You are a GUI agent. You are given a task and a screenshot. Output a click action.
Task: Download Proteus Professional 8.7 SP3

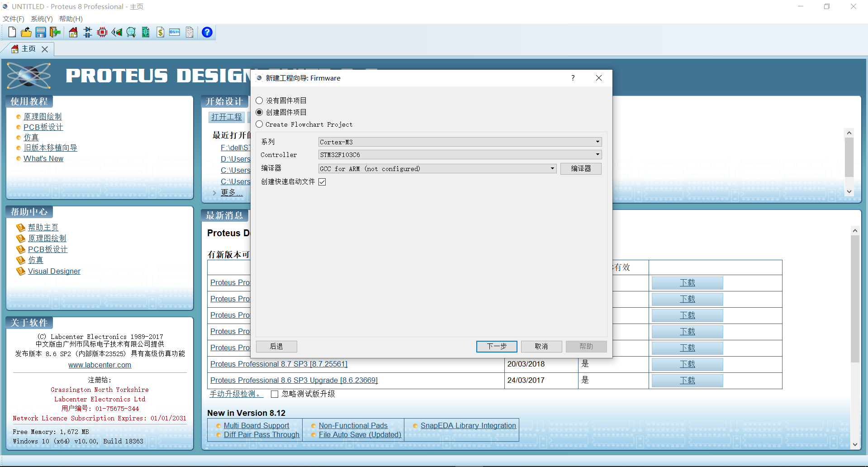pyautogui.click(x=687, y=364)
